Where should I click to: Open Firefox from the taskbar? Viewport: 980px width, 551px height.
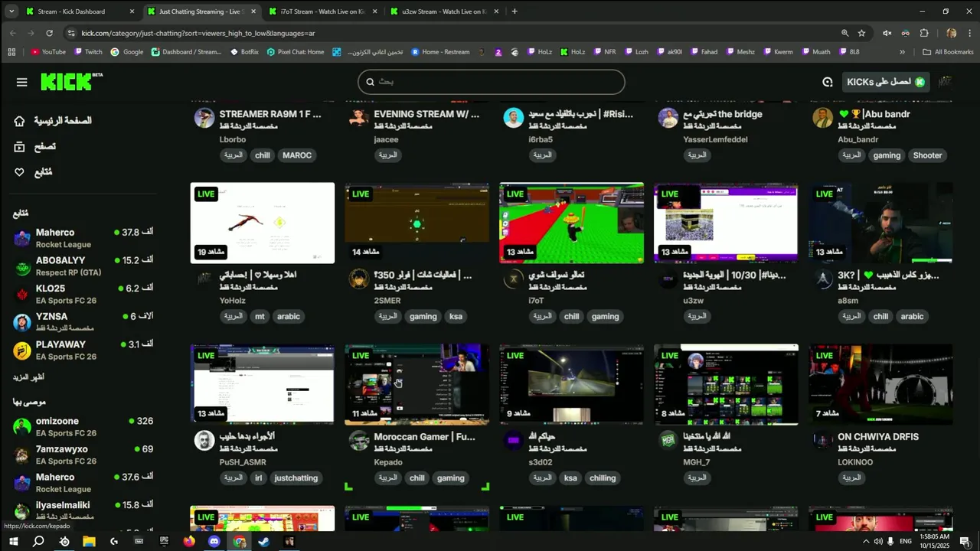[189, 541]
